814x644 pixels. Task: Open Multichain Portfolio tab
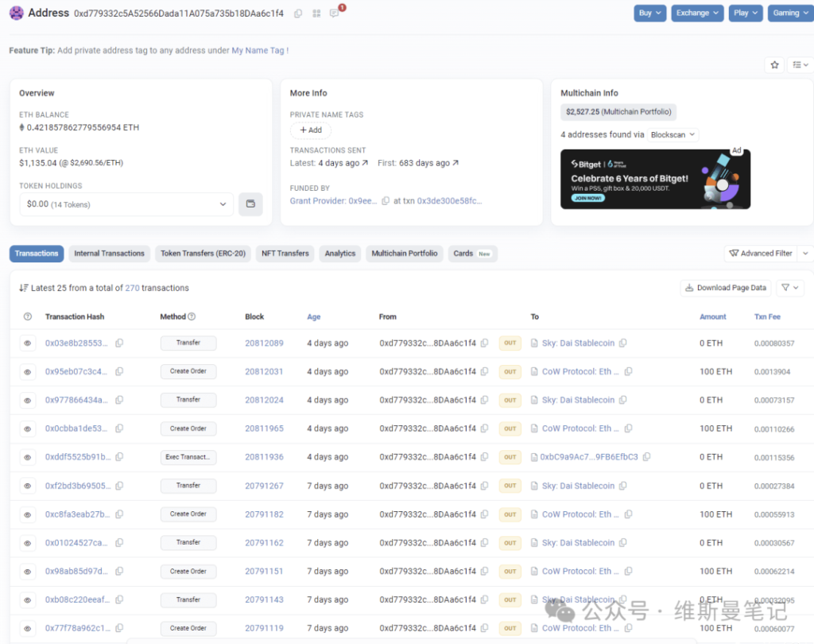pos(405,254)
